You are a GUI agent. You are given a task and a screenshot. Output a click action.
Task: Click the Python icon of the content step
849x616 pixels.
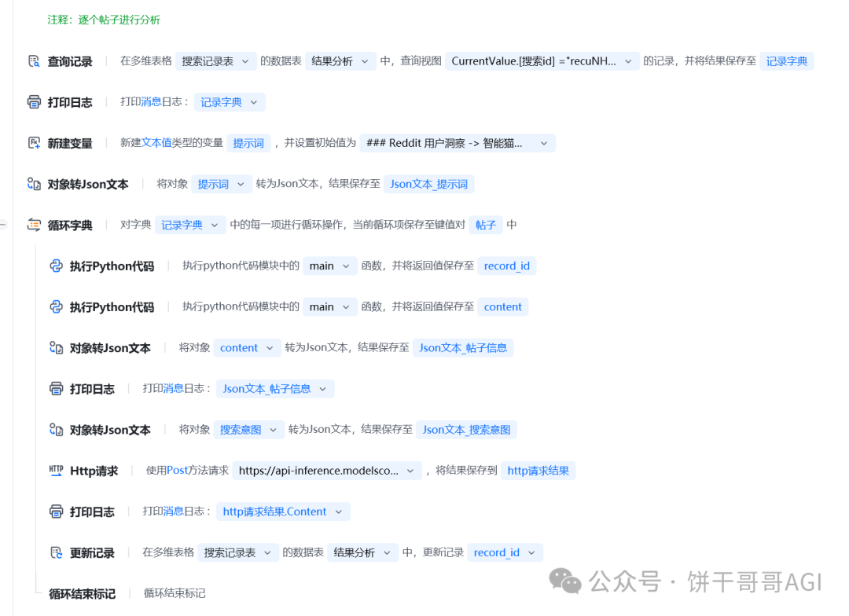(57, 307)
